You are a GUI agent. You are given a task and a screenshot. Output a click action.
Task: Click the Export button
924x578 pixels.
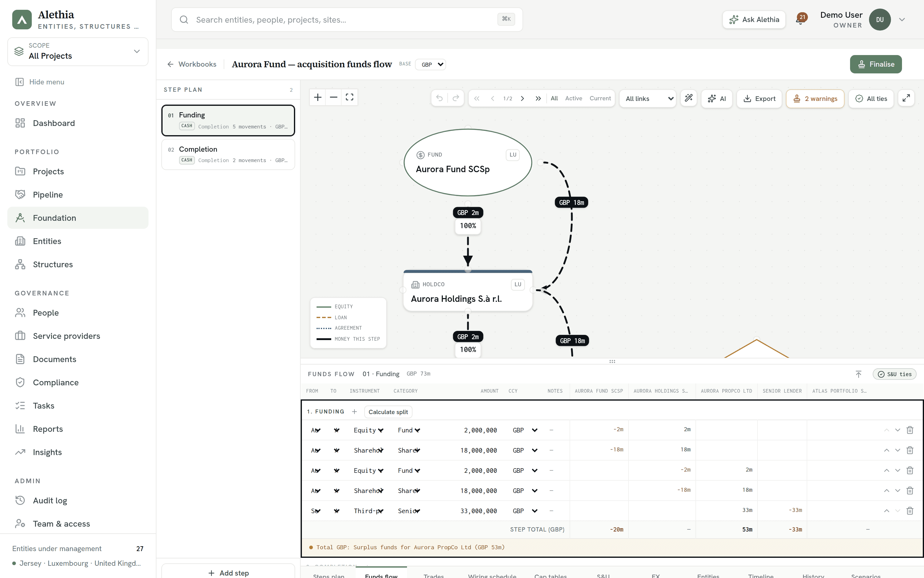click(759, 98)
